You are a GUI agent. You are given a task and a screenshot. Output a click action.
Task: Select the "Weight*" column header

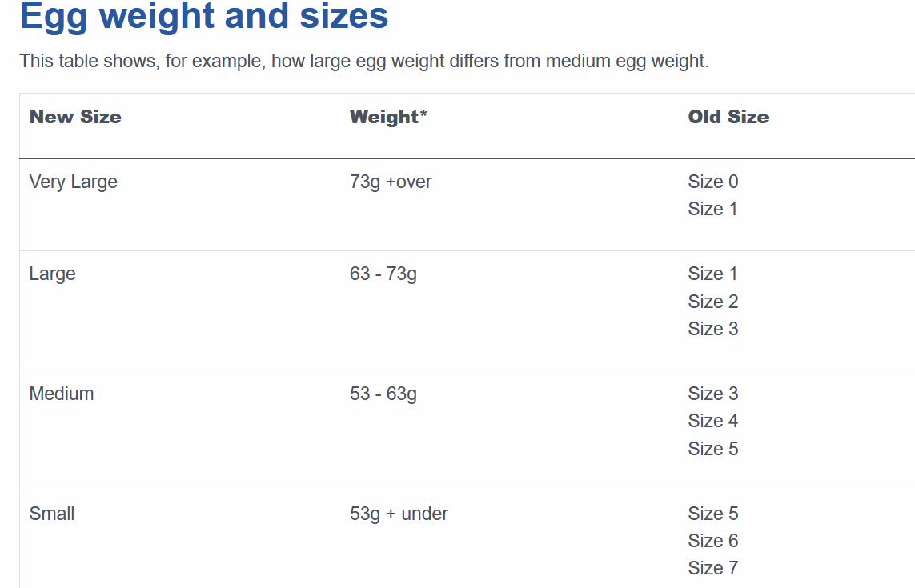coord(388,117)
